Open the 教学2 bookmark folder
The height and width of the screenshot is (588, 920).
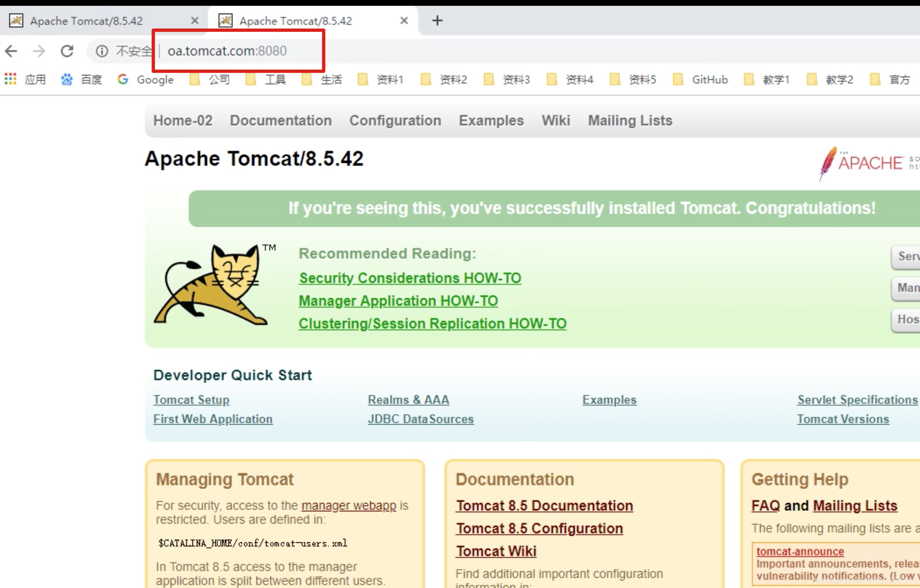pos(830,79)
